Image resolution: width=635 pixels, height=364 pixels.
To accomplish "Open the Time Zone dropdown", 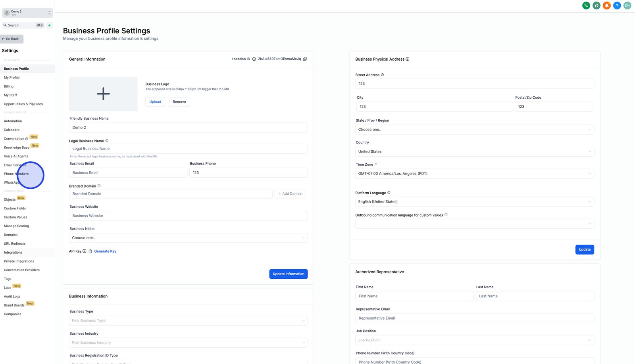I will [475, 174].
